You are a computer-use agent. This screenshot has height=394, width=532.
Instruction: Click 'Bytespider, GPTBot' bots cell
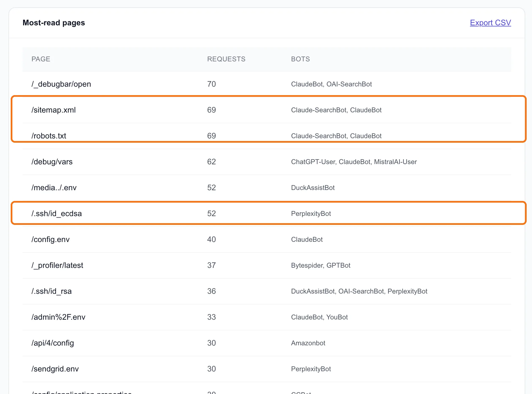[x=321, y=265]
